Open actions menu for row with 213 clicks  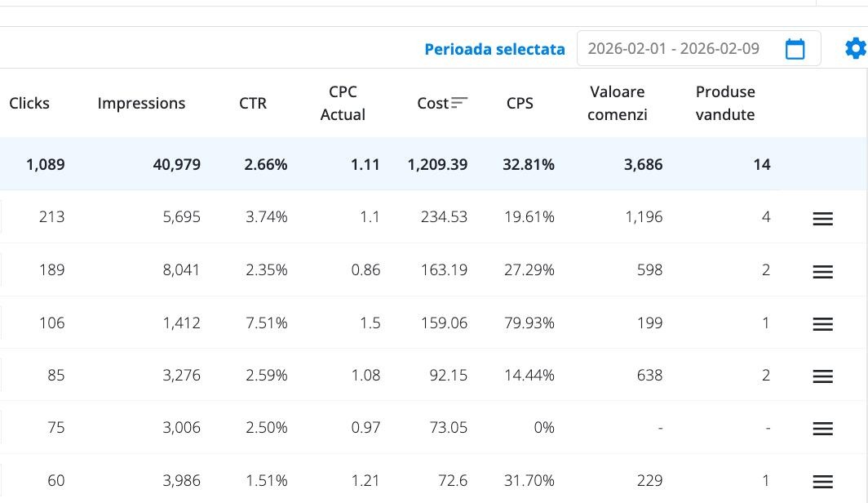click(822, 218)
